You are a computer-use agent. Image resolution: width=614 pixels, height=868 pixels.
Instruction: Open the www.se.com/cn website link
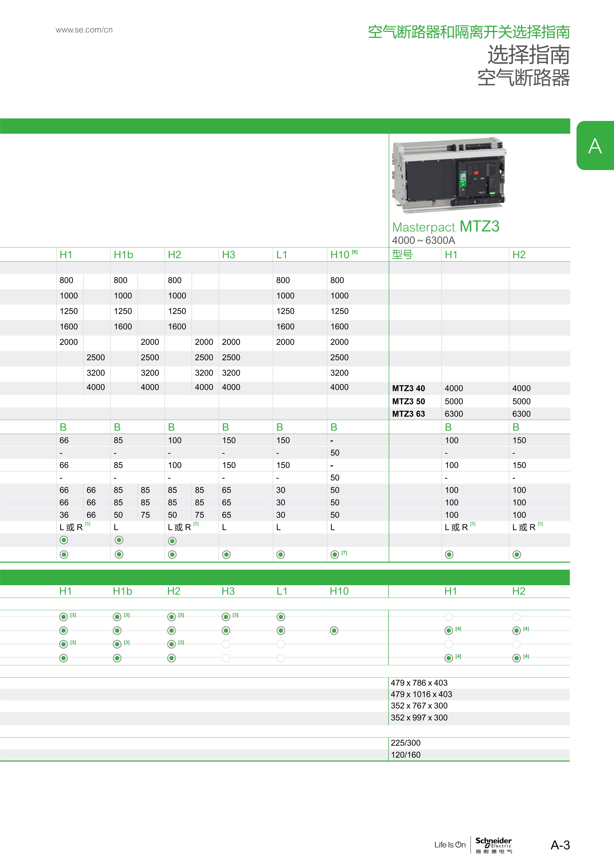pyautogui.click(x=84, y=30)
